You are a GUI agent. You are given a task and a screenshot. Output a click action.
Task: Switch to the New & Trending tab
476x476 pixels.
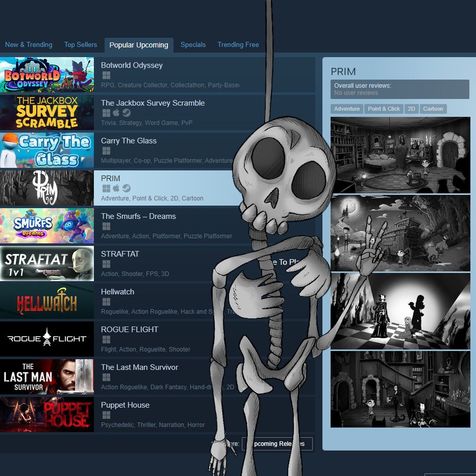(29, 45)
